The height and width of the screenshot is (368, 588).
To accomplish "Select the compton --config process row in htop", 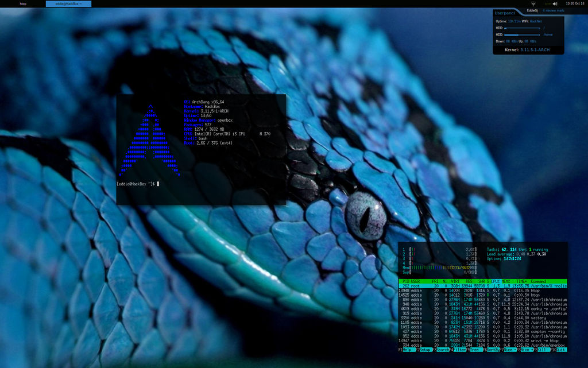I will (482, 332).
